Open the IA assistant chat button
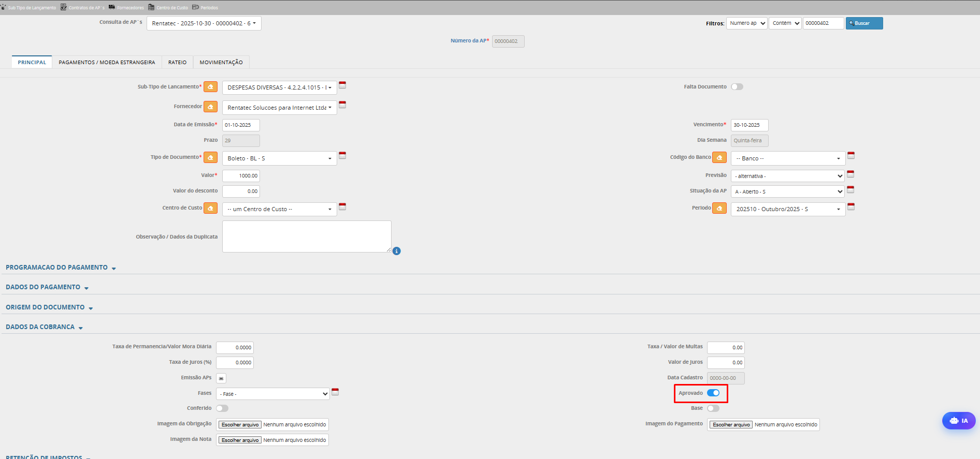Screen dimensions: 980x459 (958, 421)
